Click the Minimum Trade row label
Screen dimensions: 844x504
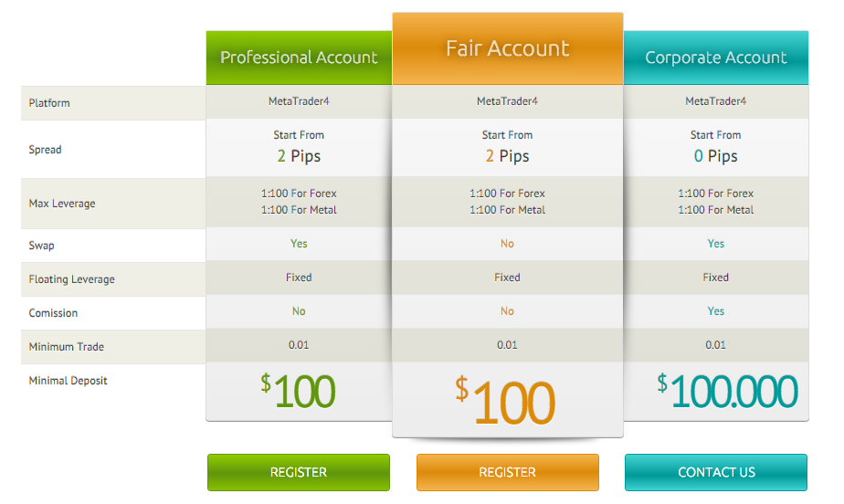[66, 347]
